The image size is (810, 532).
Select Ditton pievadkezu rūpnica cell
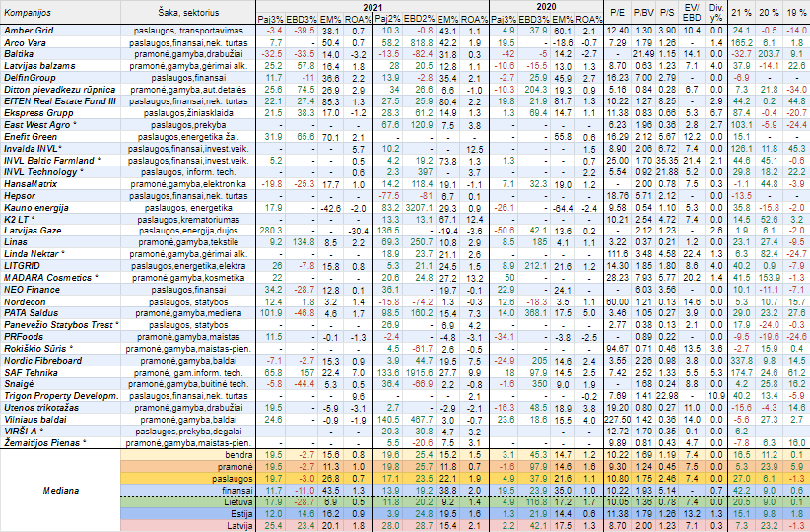[60, 90]
